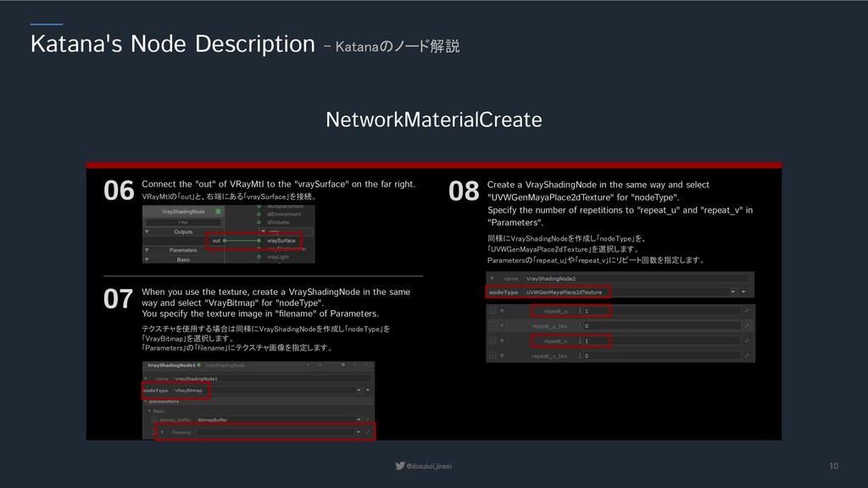Click the help icon on repeat_v row
Viewport: 868px width, 488px height.
click(502, 341)
